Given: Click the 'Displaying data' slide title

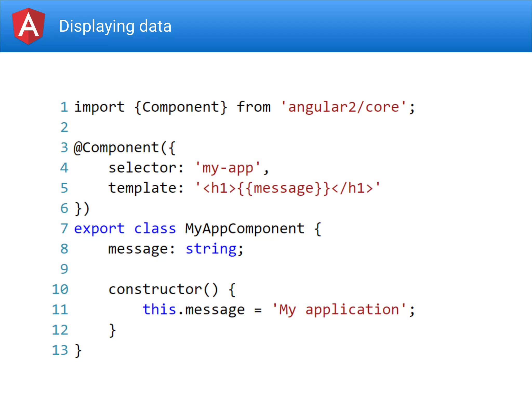Looking at the screenshot, I should (x=115, y=26).
